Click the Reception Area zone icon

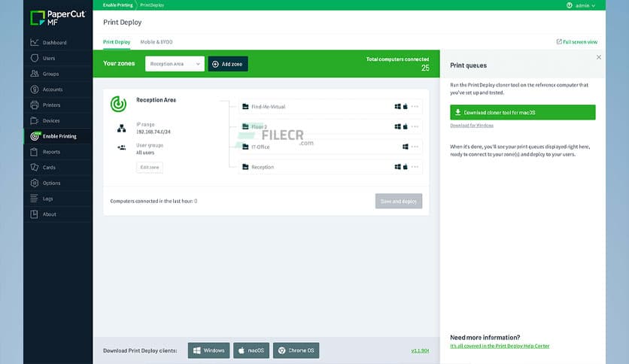tap(118, 104)
